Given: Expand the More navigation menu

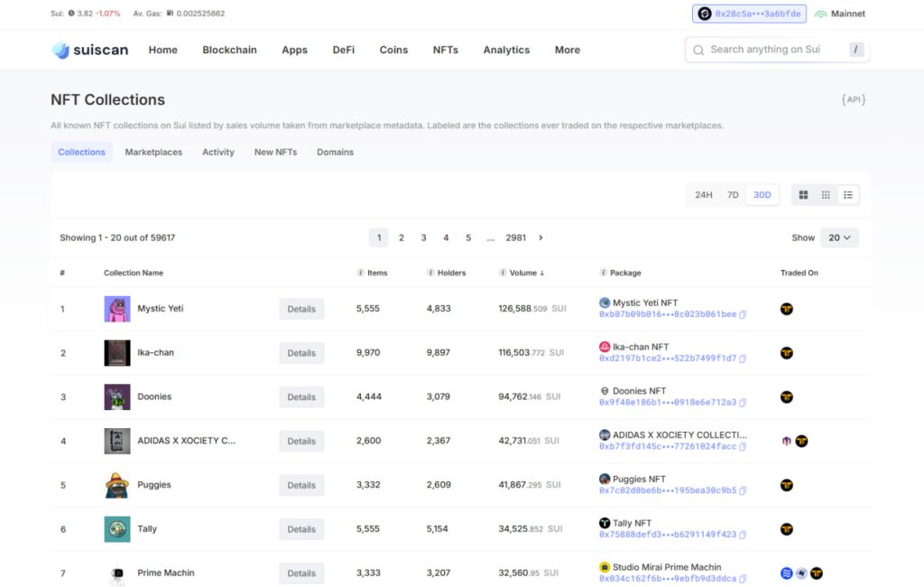Looking at the screenshot, I should (x=567, y=50).
